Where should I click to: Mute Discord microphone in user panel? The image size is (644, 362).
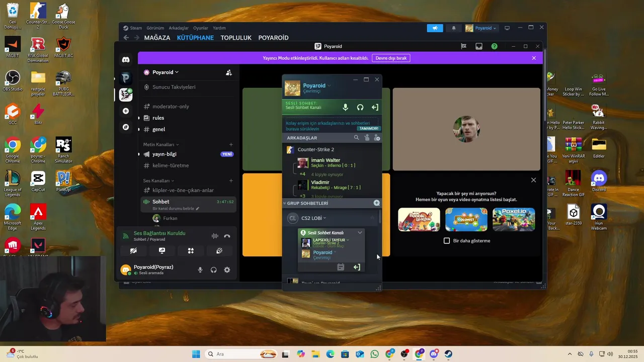point(200,270)
